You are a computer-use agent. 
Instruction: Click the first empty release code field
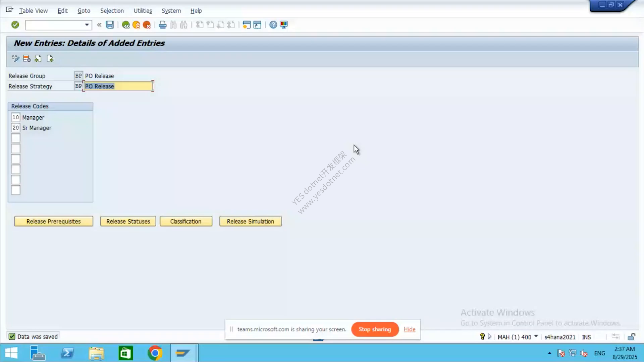[x=15, y=138]
